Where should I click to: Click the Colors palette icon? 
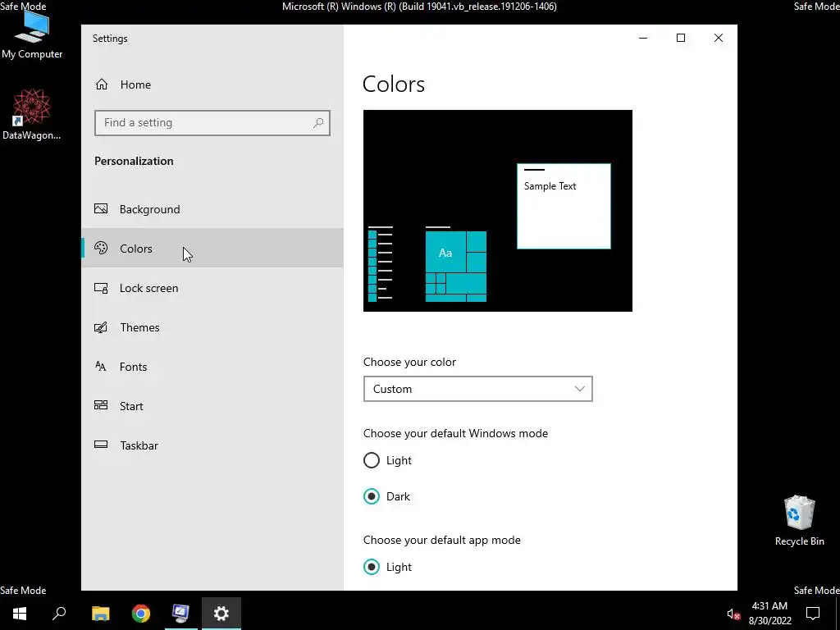pos(101,248)
